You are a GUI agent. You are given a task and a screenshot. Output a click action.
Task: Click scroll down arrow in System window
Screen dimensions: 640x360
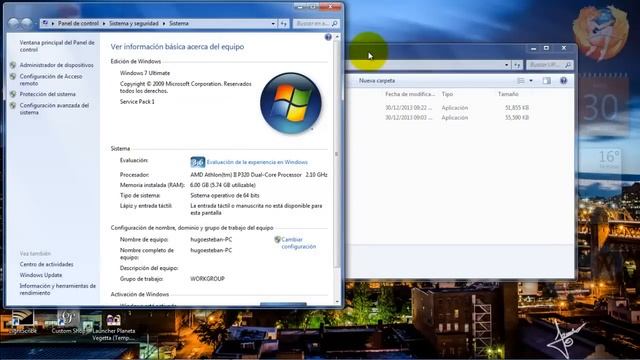click(x=337, y=302)
